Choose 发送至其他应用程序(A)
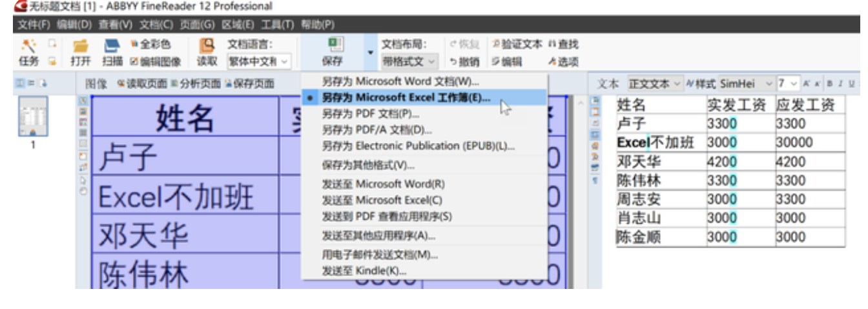 [x=424, y=235]
